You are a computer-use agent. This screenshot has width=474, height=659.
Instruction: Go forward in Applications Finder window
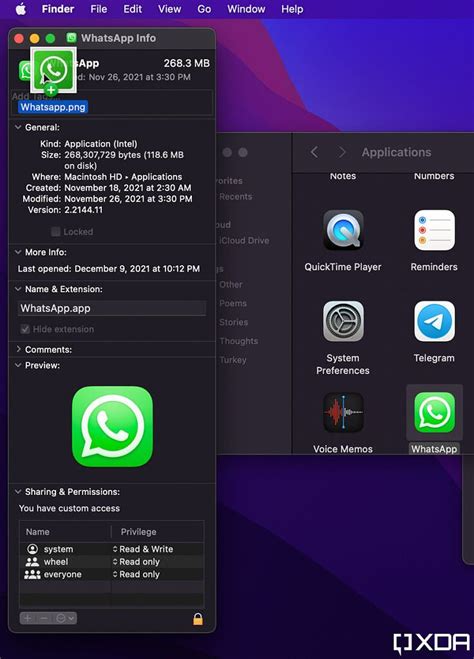(342, 152)
